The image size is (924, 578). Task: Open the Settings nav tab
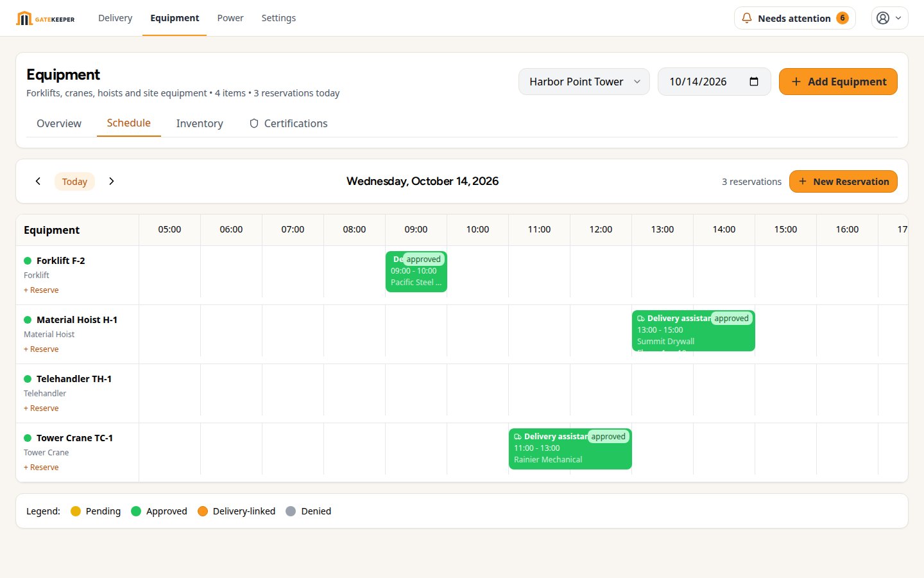[278, 18]
